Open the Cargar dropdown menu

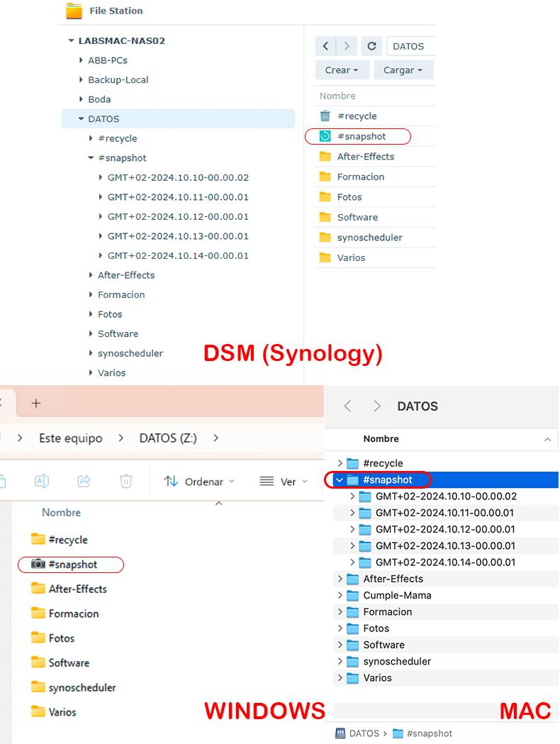click(x=403, y=70)
